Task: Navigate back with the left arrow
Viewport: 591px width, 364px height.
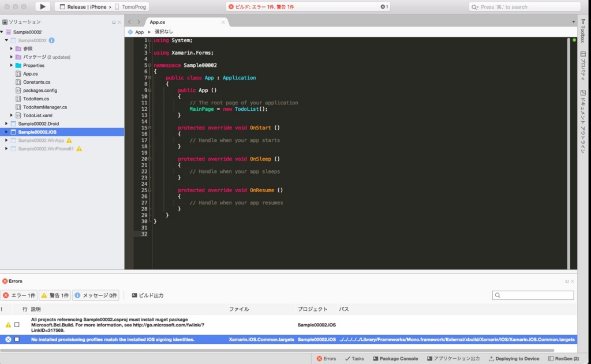Action: pos(130,22)
